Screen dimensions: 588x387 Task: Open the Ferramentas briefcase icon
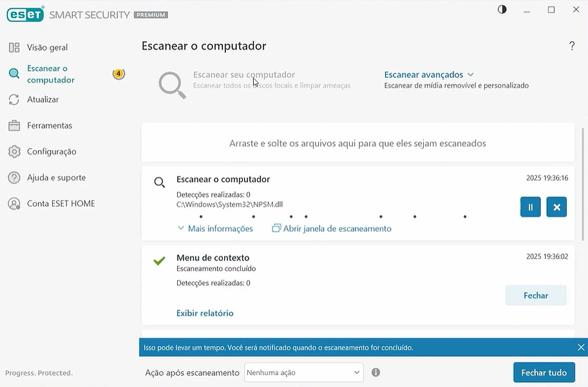(x=14, y=126)
